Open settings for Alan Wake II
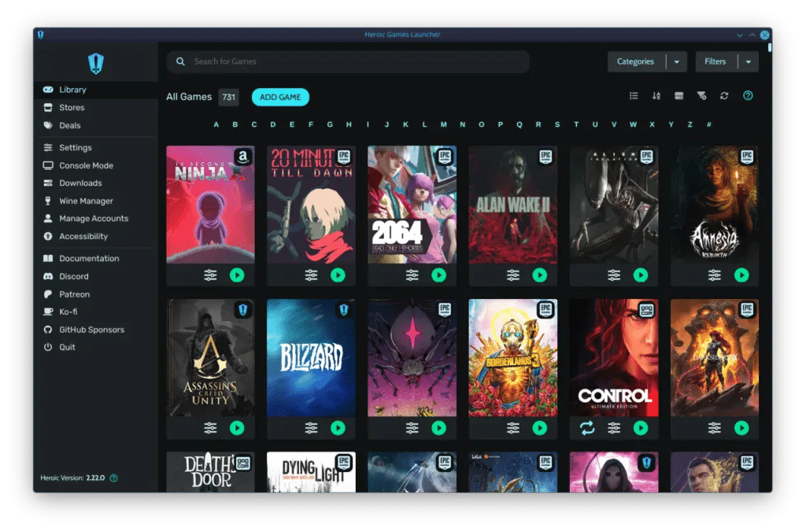The width and height of the screenshot is (806, 532). tap(513, 275)
